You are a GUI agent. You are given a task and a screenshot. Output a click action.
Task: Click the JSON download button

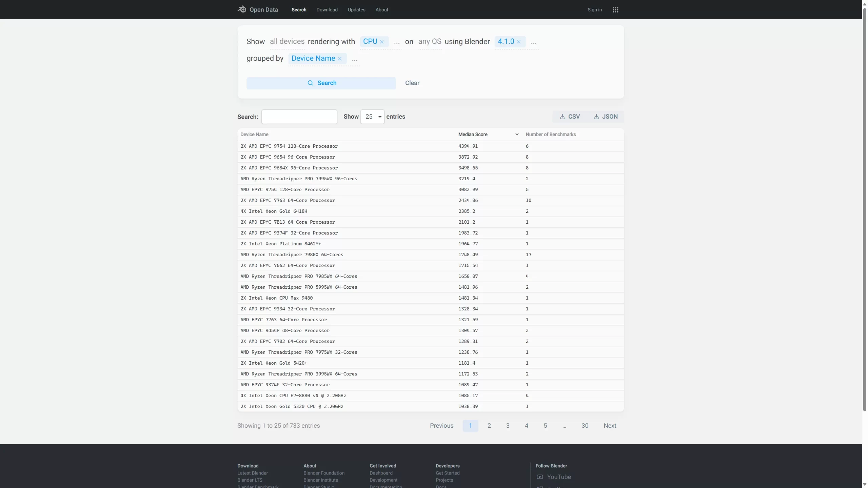pos(606,117)
